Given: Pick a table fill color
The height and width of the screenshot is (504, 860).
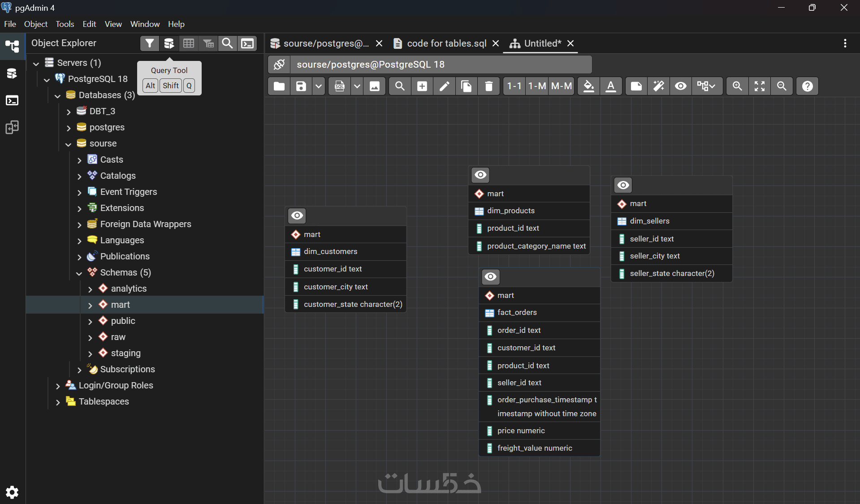Looking at the screenshot, I should (x=588, y=86).
